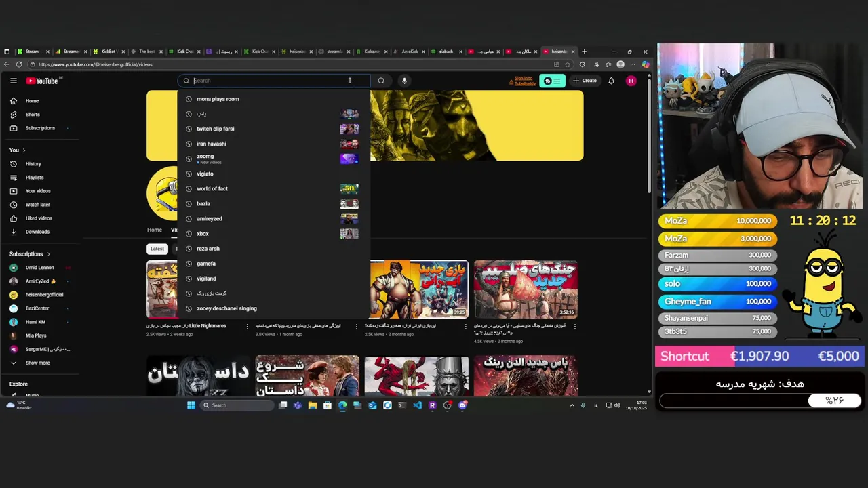Reload the page in browser toolbar
Image resolution: width=868 pixels, height=488 pixels.
click(x=19, y=64)
